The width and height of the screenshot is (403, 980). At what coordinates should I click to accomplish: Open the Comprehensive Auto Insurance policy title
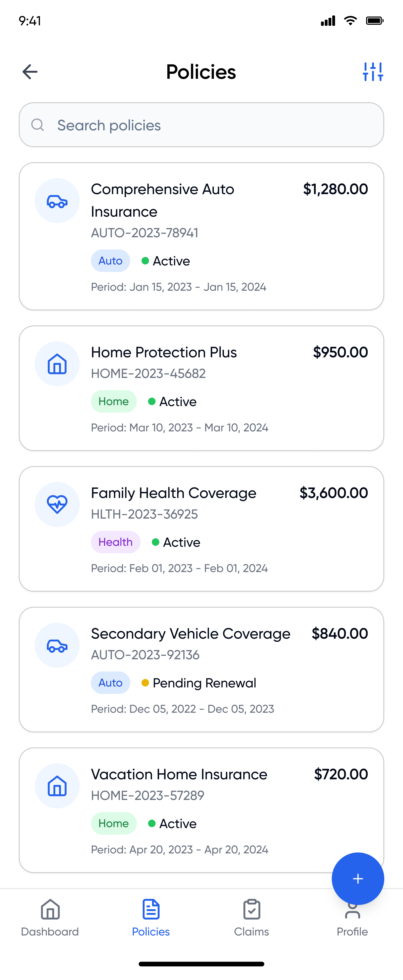coord(162,200)
